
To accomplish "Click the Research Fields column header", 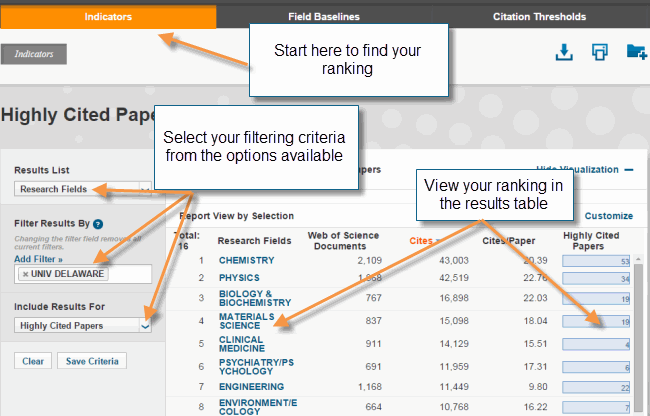I will pos(254,241).
